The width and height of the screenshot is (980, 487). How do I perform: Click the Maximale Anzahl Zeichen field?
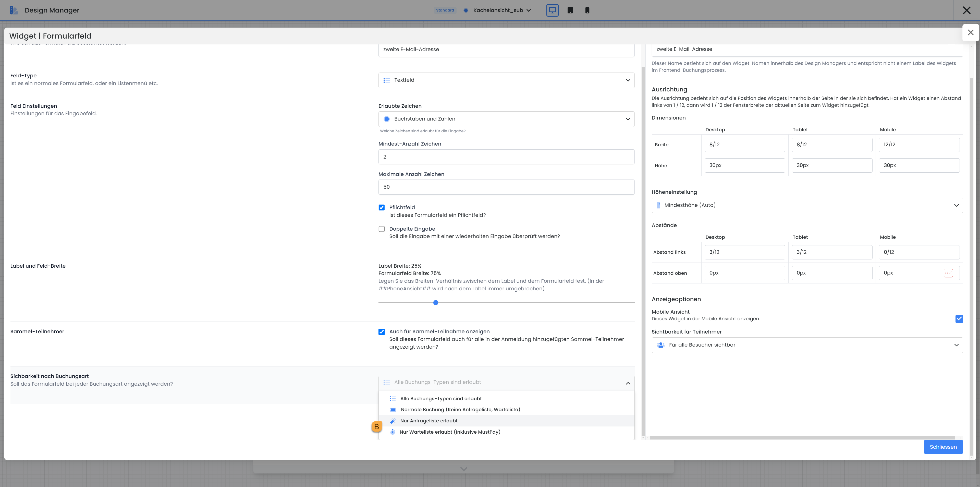pos(506,187)
